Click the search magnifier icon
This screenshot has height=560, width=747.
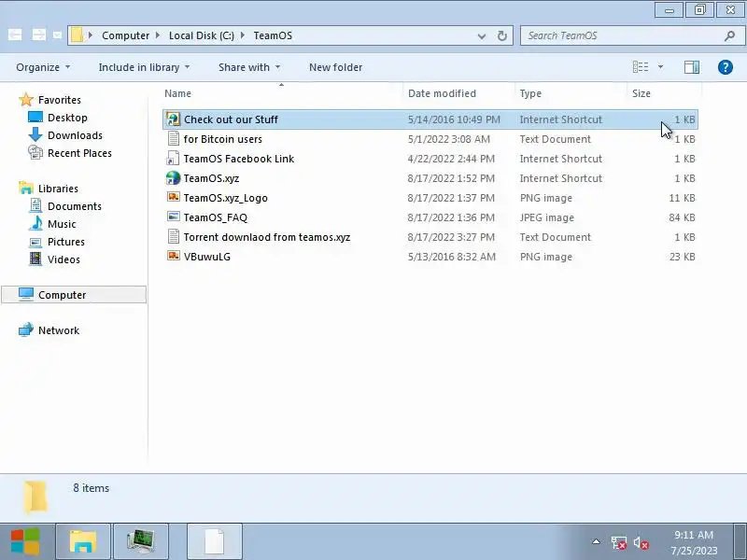coord(729,35)
